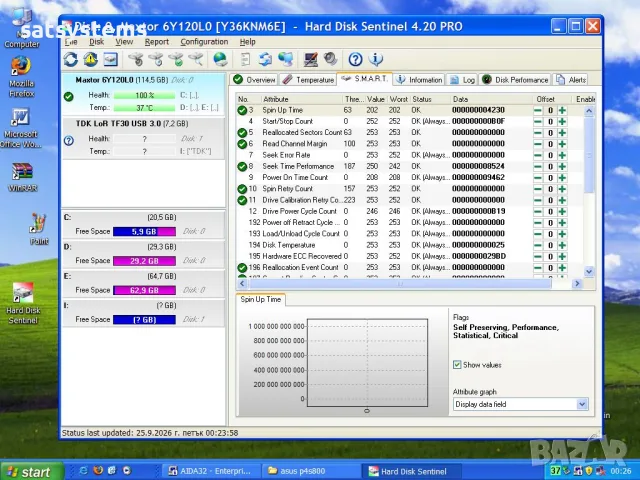Click the info bubble about icon
This screenshot has width=640, height=480.
pos(376,60)
